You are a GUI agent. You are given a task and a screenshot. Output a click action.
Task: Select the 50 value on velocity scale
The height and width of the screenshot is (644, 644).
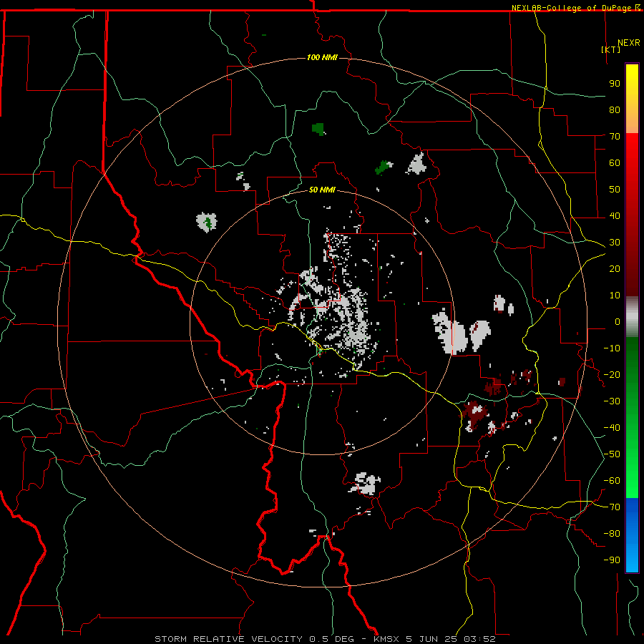615,190
